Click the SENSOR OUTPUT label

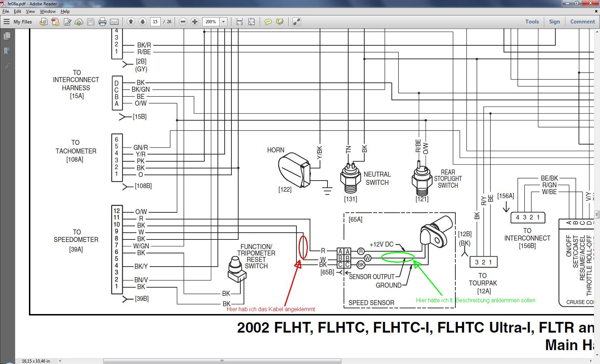pyautogui.click(x=372, y=277)
